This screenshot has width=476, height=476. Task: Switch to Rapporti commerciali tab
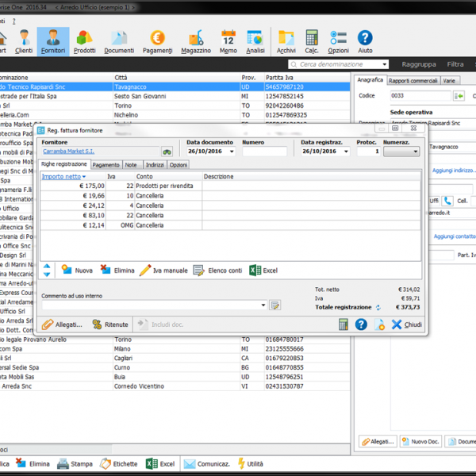(x=413, y=80)
